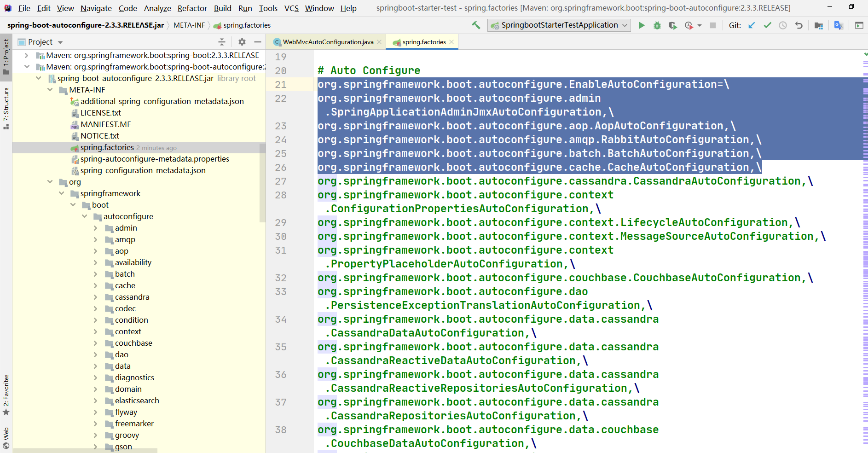Open the Tools menu

click(x=268, y=8)
